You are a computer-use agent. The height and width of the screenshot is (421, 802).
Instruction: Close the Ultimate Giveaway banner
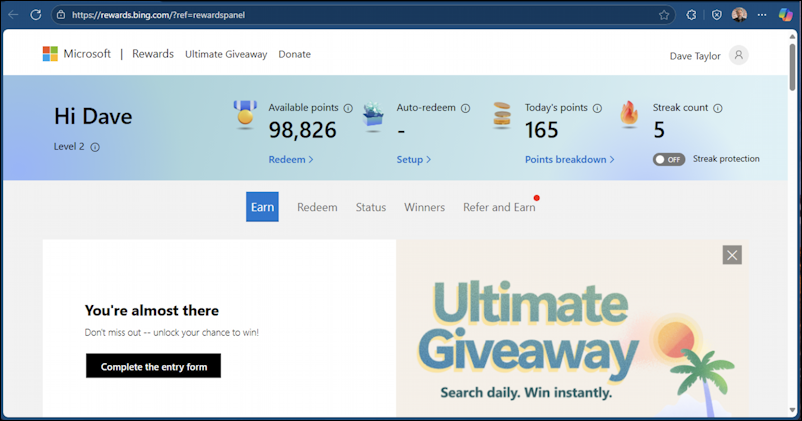732,255
